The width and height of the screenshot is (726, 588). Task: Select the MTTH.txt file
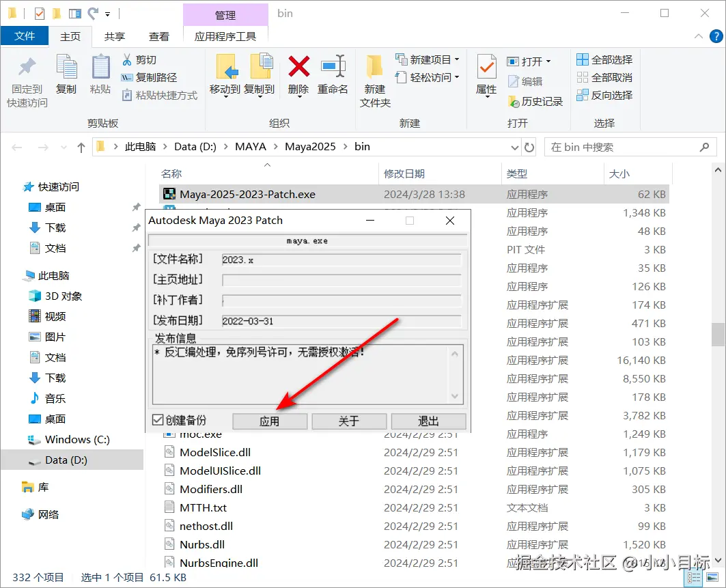pyautogui.click(x=204, y=507)
